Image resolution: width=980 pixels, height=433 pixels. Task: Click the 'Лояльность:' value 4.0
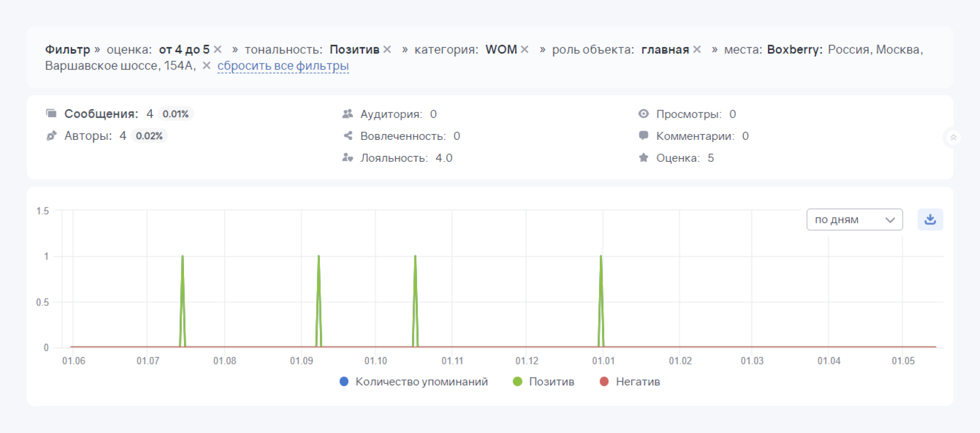pyautogui.click(x=444, y=158)
